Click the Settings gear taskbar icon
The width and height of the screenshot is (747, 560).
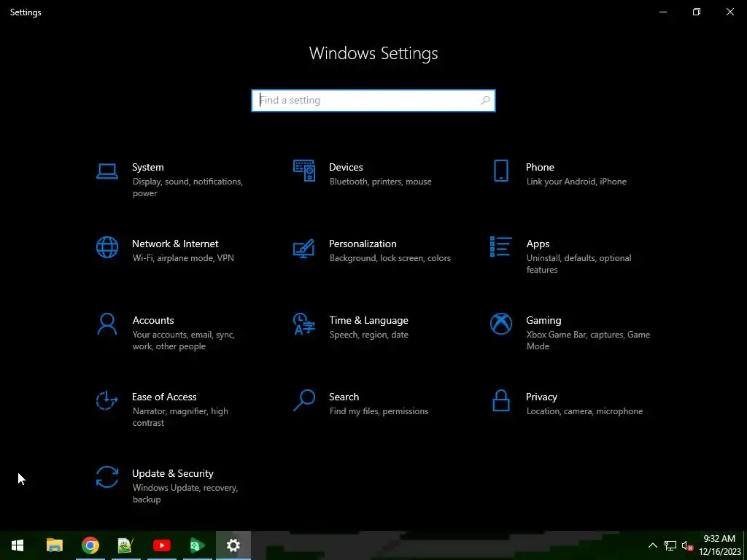233,545
